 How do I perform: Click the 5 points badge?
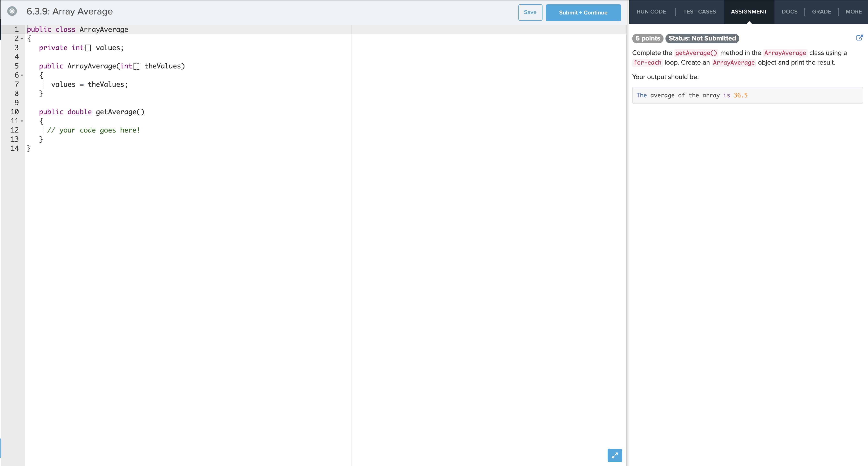tap(647, 38)
